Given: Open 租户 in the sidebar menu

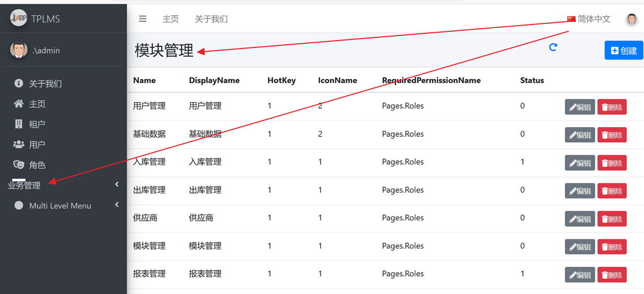Looking at the screenshot, I should click(37, 124).
